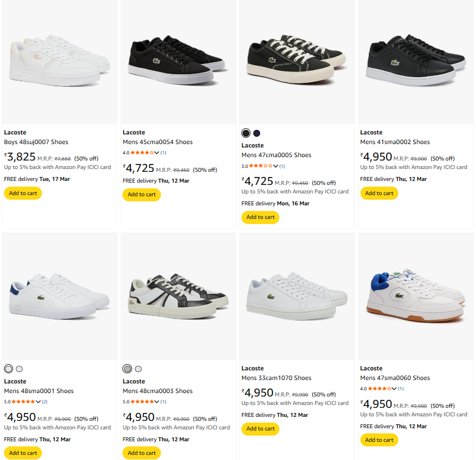The height and width of the screenshot is (460, 476).
Task: Open the rating breakdown chevron for Mens 47sma0060
Action: [394, 389]
